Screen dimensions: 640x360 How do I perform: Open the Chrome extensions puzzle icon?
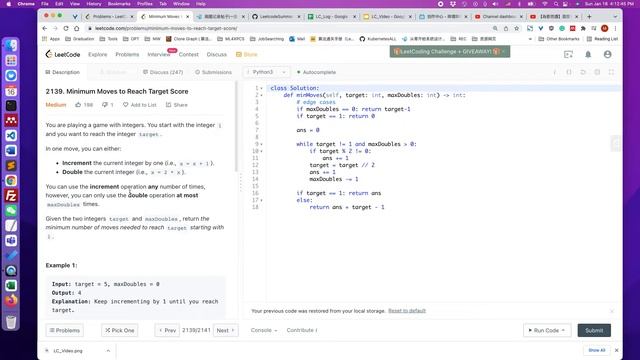(x=583, y=28)
